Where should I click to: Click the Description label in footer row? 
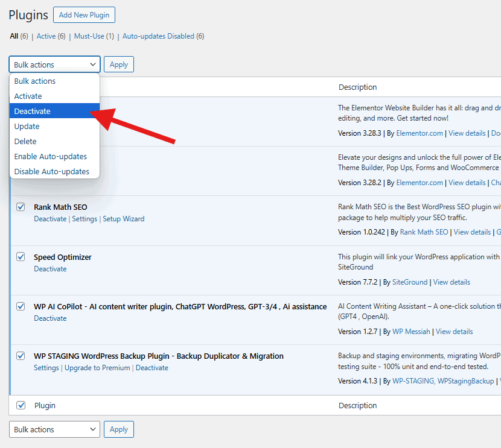[x=357, y=406]
